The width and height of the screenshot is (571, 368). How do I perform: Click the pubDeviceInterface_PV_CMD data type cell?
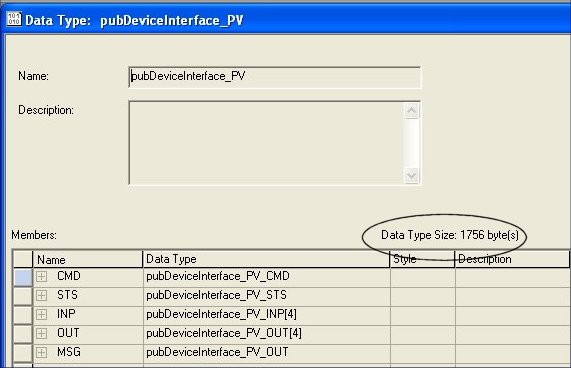[x=266, y=276]
